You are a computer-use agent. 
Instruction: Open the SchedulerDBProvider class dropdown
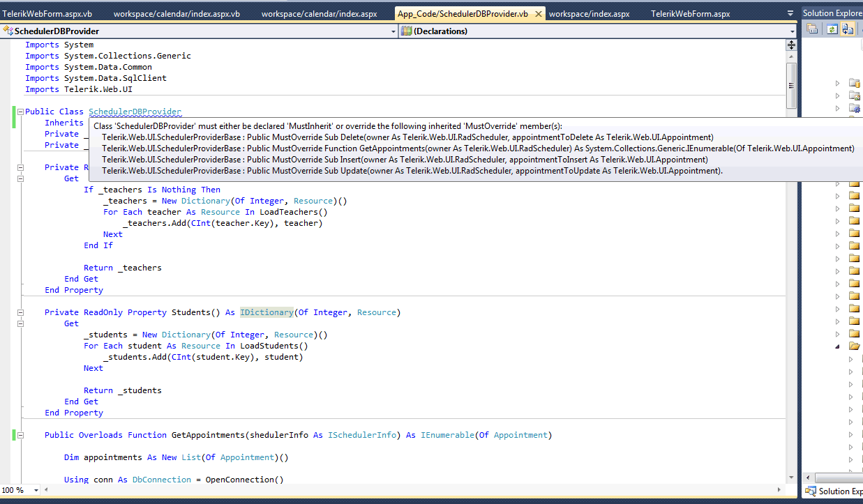pos(394,31)
